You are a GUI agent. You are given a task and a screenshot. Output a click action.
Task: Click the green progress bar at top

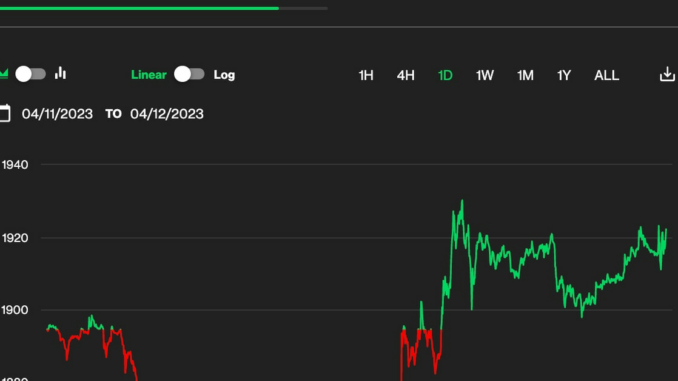(139, 8)
